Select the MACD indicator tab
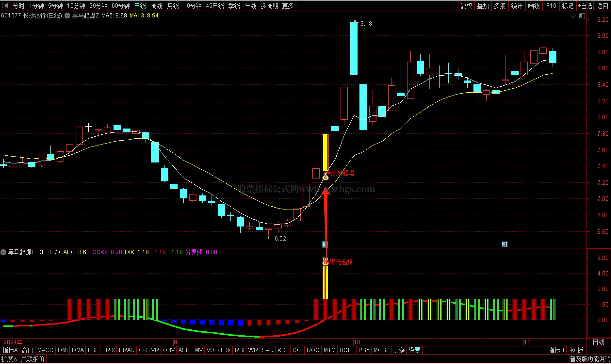 click(45, 350)
